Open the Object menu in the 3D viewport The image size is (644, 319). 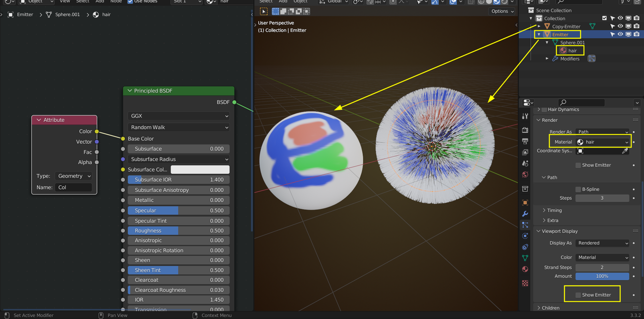coord(300,2)
